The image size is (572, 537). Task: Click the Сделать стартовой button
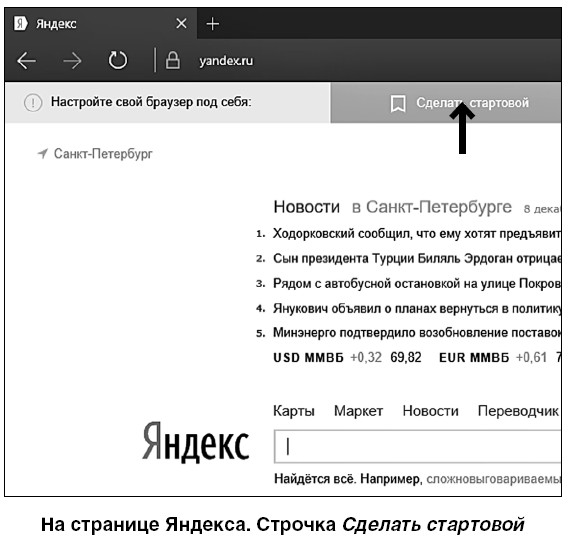point(446,103)
